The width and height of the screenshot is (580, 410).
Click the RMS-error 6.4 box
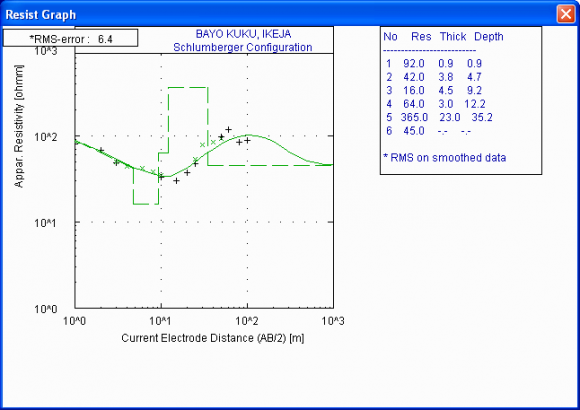click(70, 38)
